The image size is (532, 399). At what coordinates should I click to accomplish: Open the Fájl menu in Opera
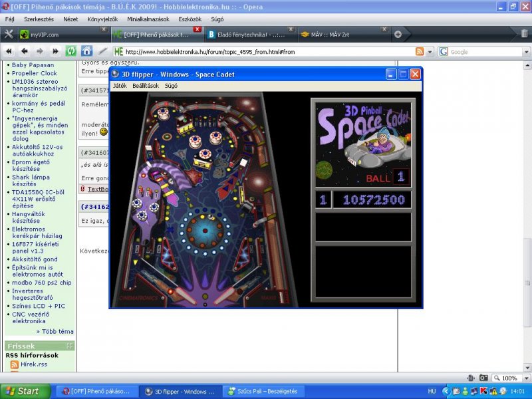click(9, 19)
